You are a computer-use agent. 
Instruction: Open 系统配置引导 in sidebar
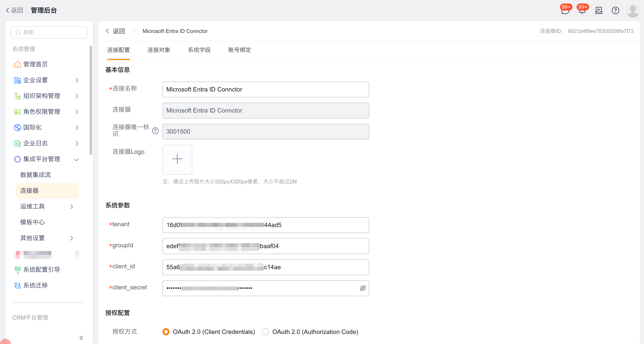click(41, 270)
